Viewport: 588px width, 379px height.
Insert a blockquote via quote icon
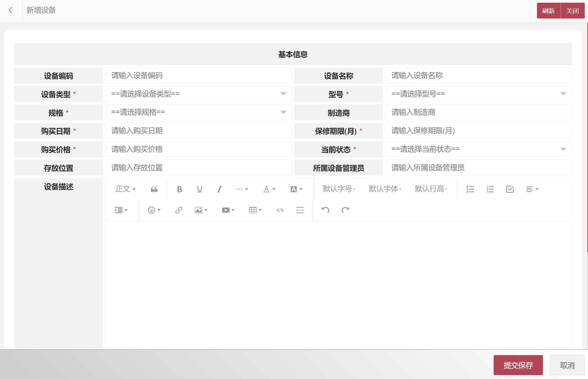[x=154, y=189]
